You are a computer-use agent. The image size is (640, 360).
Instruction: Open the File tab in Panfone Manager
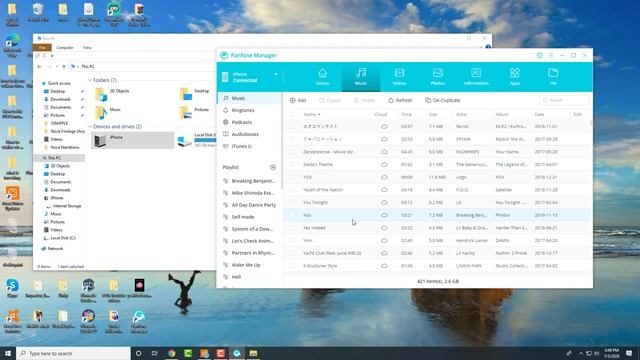[553, 77]
